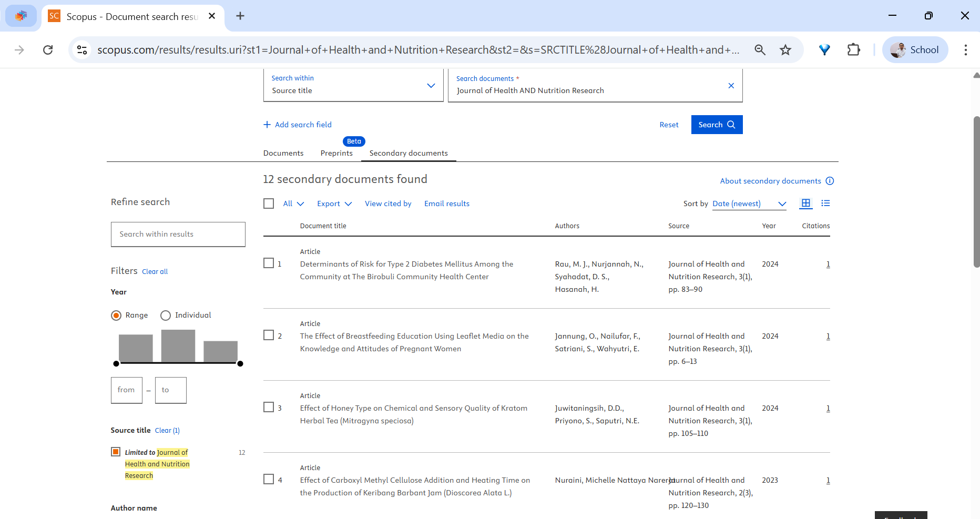Image resolution: width=980 pixels, height=519 pixels.
Task: Click the right handle of the year range slider
Action: click(x=240, y=363)
